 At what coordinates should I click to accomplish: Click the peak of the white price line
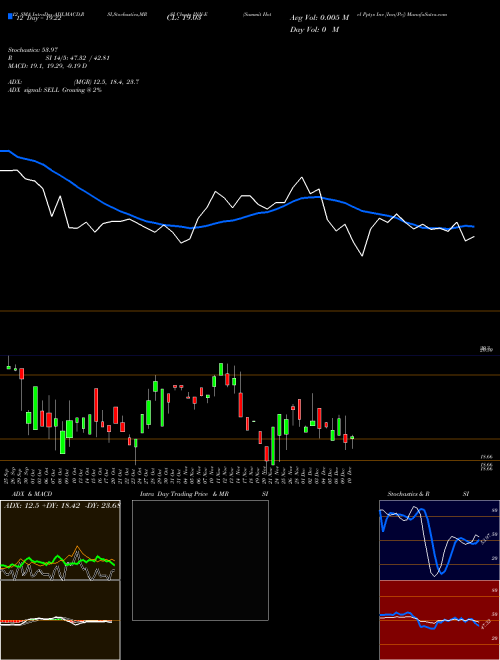point(302,178)
